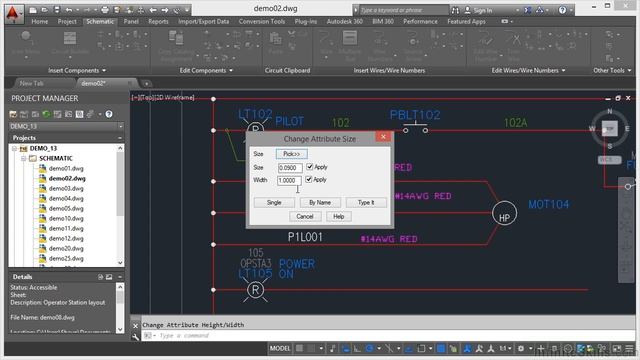This screenshot has width=640, height=360.
Task: Click the Clean Screen icon in status bar
Action: coord(617,349)
